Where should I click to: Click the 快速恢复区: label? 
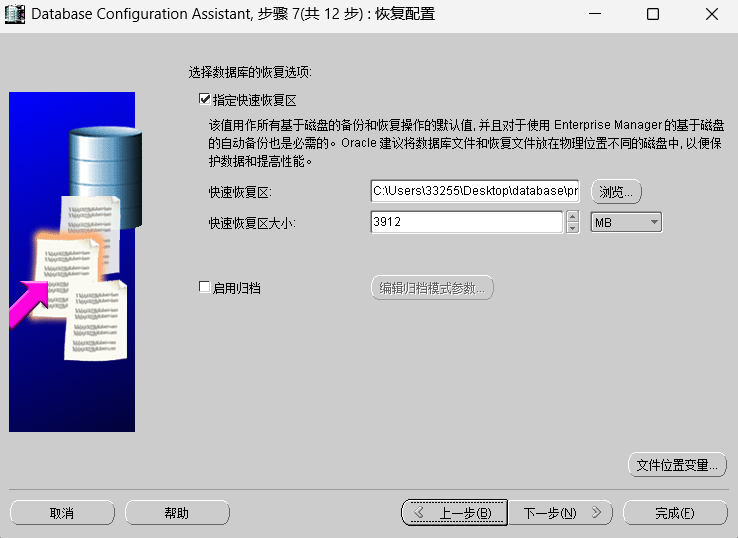(x=240, y=193)
